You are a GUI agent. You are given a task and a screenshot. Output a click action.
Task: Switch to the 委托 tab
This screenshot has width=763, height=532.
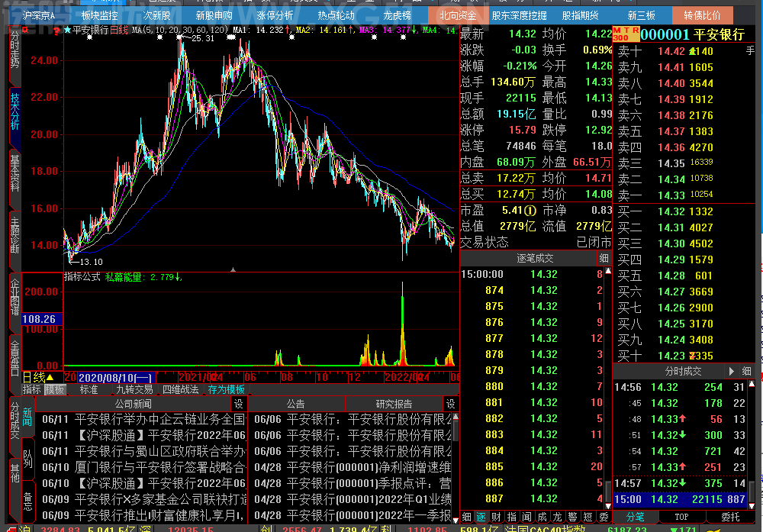tap(730, 517)
